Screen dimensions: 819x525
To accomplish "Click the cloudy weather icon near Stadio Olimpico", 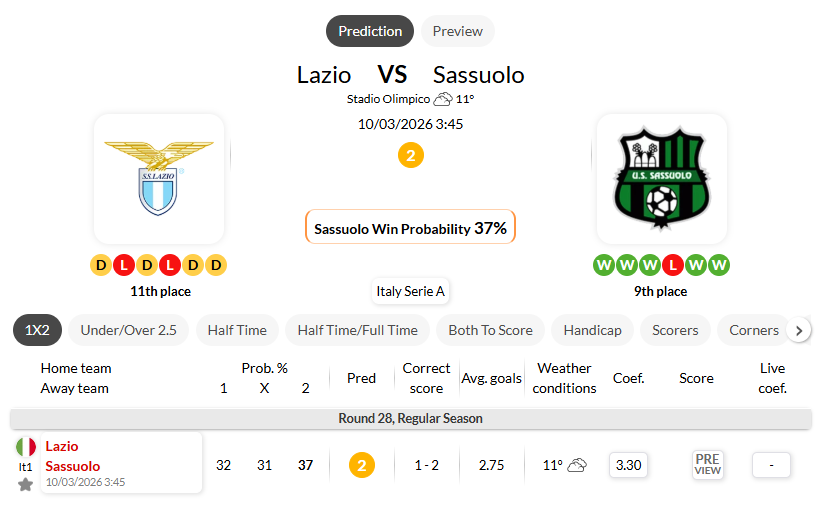I will tap(442, 99).
